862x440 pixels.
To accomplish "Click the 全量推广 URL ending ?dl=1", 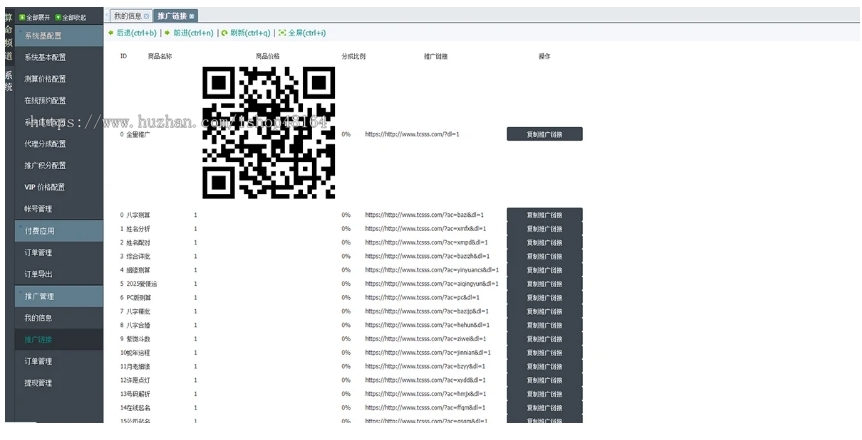I will [x=412, y=134].
